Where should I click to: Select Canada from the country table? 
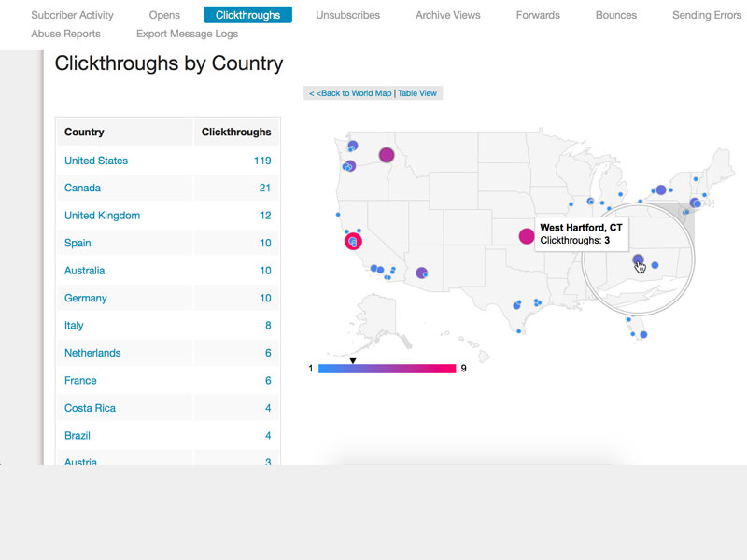(x=82, y=188)
